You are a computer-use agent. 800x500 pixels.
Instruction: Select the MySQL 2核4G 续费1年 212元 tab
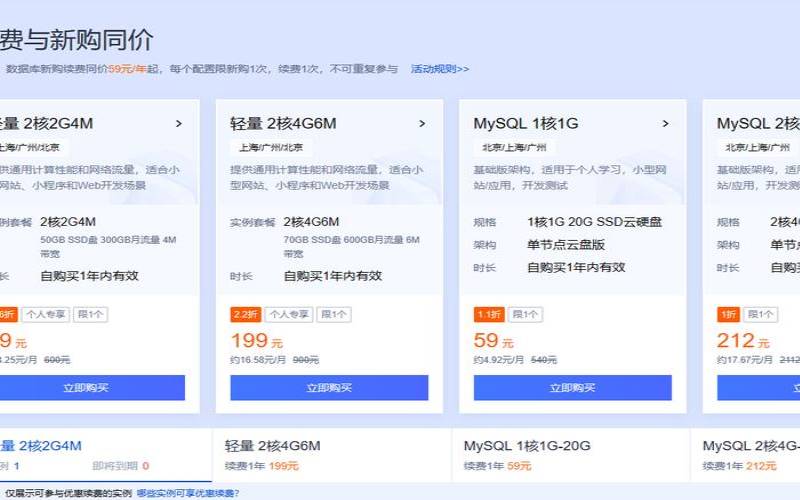click(745, 455)
